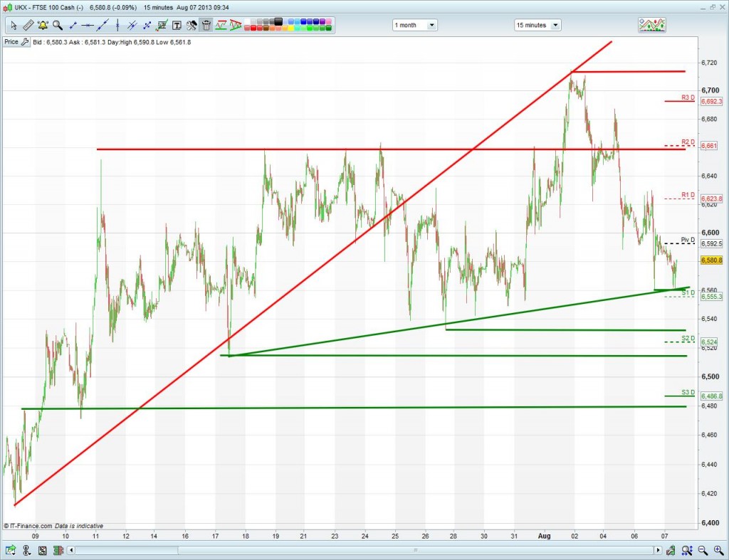Open the indicators chart button at top right
Viewport: 729px width, 560px height.
pos(653,25)
